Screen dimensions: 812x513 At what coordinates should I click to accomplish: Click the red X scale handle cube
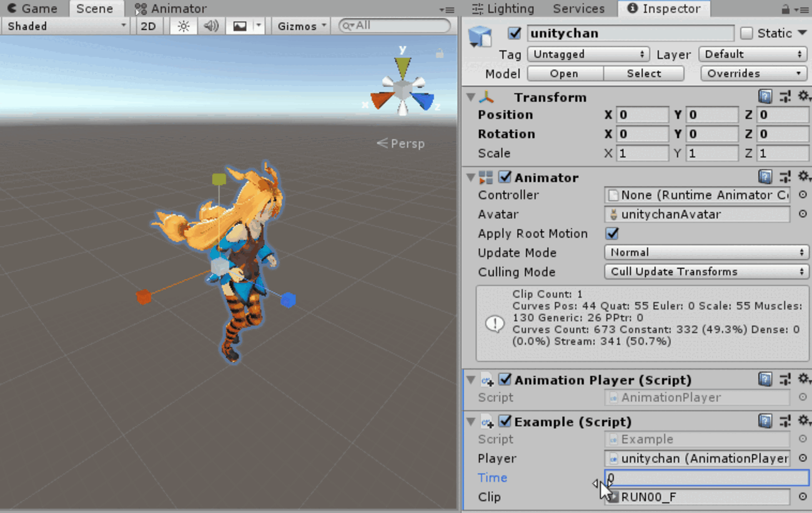tap(144, 297)
